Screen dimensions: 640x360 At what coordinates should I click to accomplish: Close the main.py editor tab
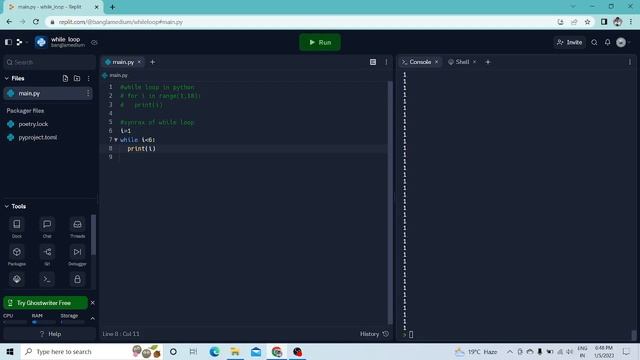point(139,62)
